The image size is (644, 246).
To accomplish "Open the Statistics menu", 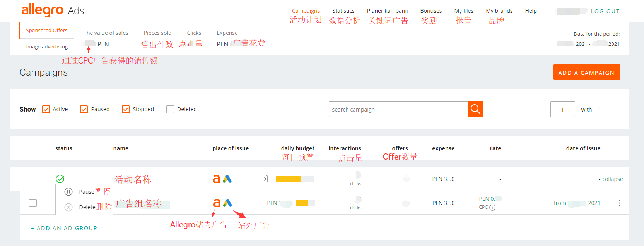I will (x=343, y=11).
